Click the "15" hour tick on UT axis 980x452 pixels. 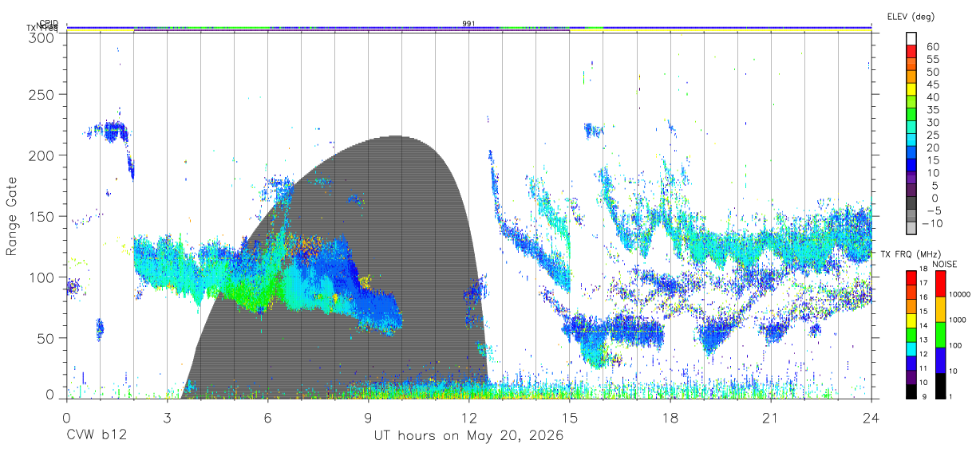(569, 418)
